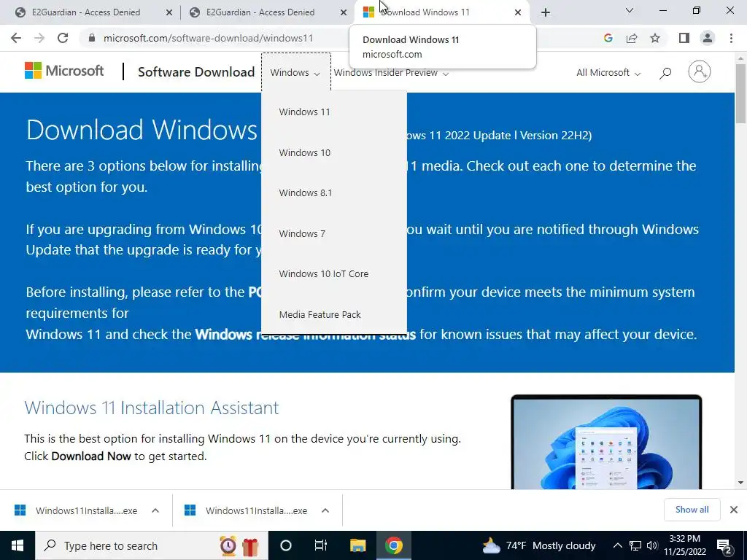Viewport: 747px width, 560px height.
Task: Click the Windows 11 laptop image
Action: [x=606, y=441]
